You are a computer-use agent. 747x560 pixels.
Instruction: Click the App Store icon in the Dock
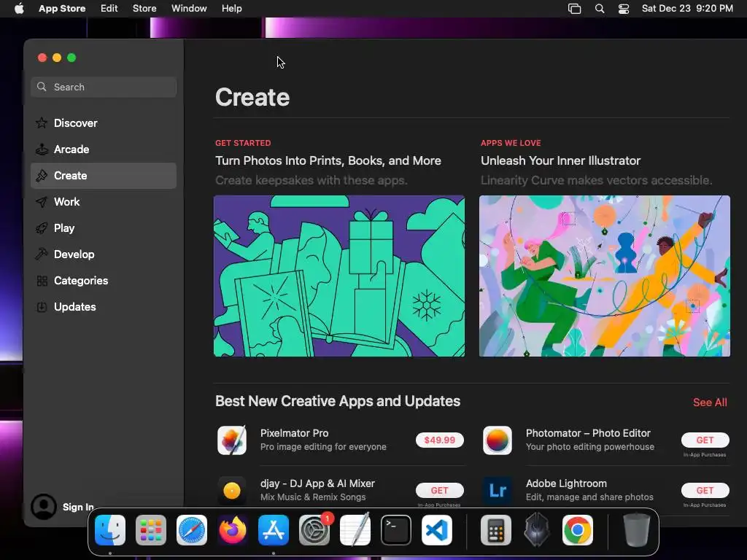[x=274, y=530]
